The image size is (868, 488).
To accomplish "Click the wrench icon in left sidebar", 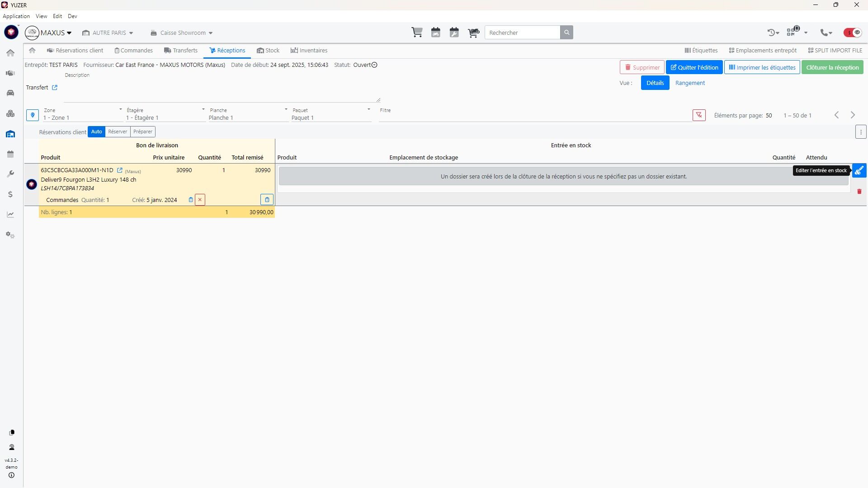I will click(10, 174).
